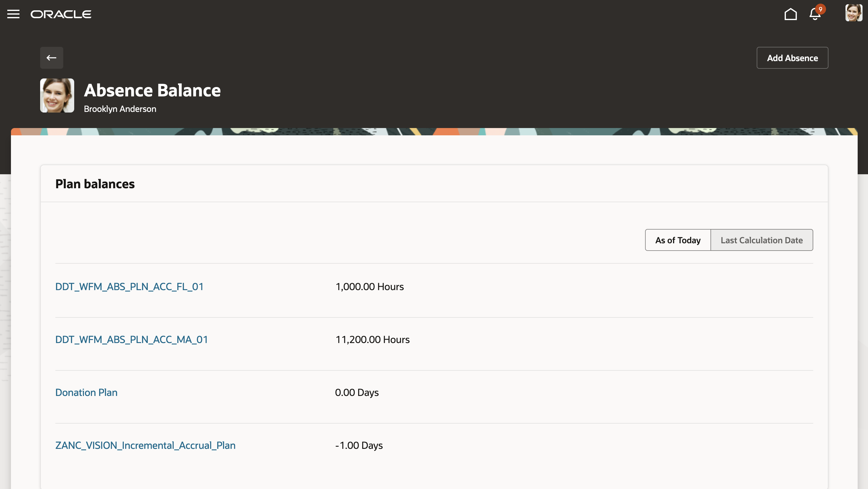868x489 pixels.
Task: Click the back arrow button
Action: click(x=52, y=58)
